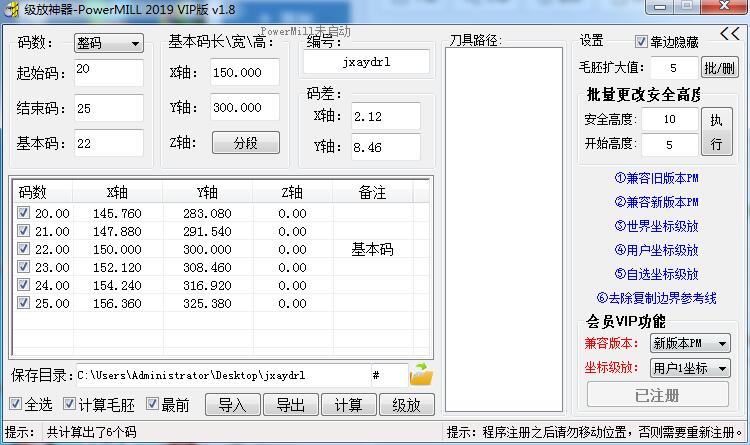Select cell 147.880 in the table
This screenshot has width=750, height=445.
tap(117, 231)
